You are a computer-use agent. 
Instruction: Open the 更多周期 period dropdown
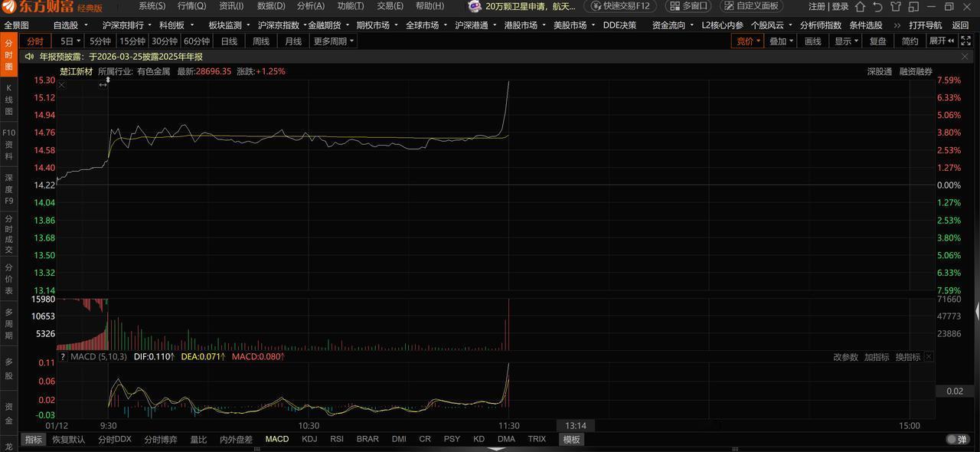coord(329,41)
